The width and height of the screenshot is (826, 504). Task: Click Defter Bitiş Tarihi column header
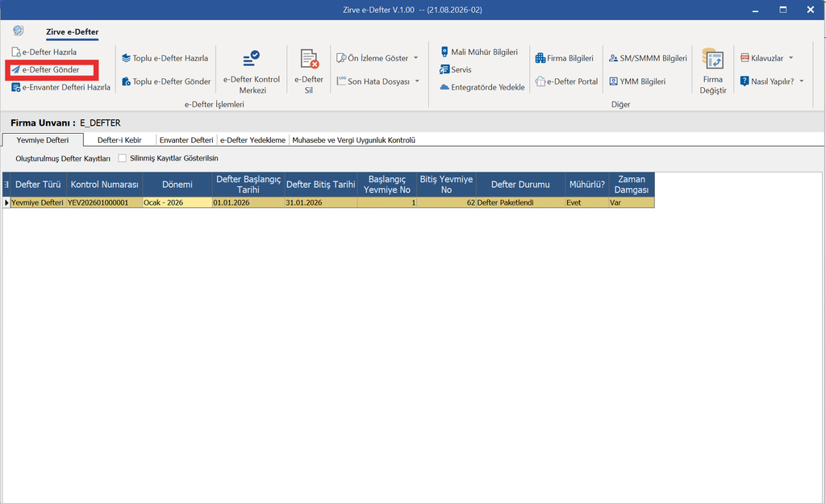coord(321,185)
